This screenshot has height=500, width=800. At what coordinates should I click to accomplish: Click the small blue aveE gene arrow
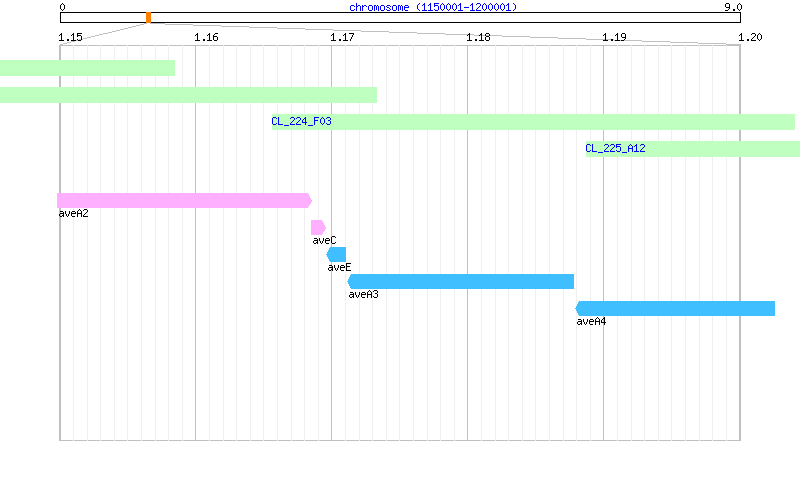coord(336,255)
